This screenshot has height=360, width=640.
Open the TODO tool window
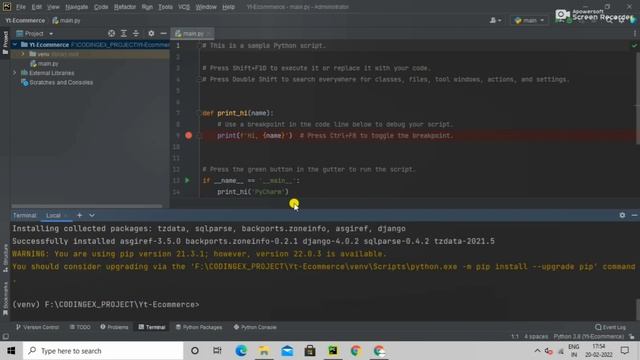click(80, 327)
